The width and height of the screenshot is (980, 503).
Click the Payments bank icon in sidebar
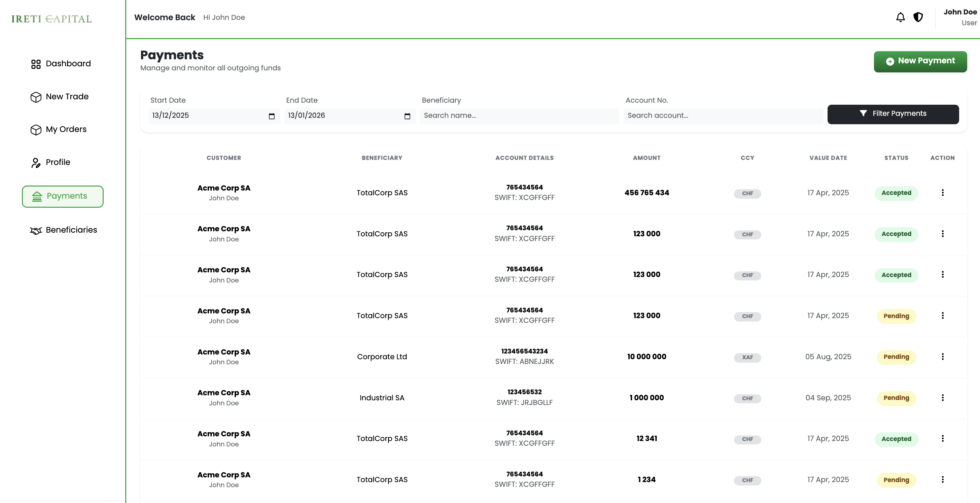(x=37, y=196)
